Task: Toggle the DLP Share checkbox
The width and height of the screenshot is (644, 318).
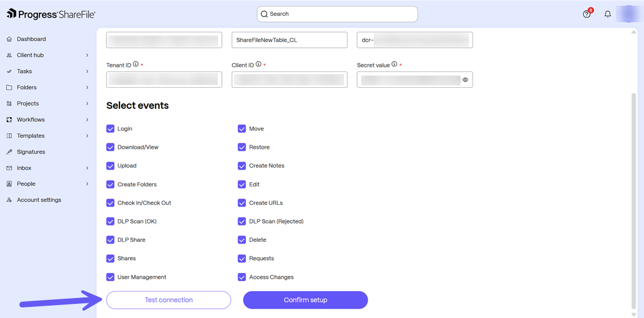Action: pos(110,240)
